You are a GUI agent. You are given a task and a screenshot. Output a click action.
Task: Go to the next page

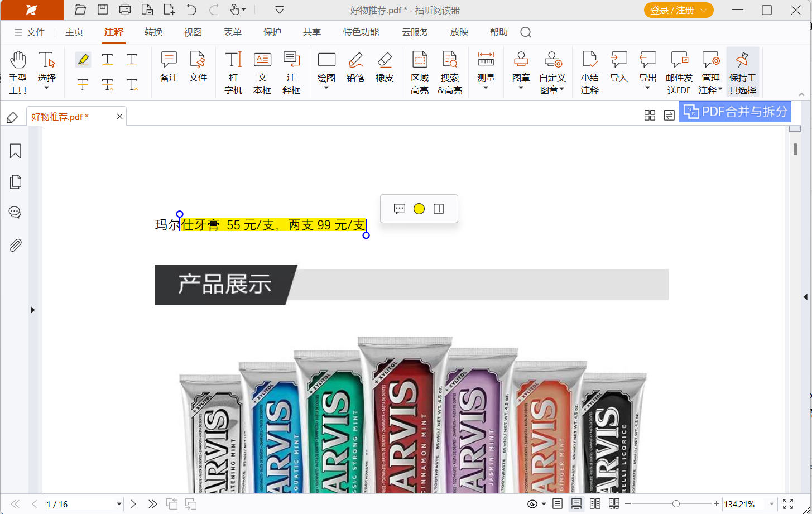(133, 504)
